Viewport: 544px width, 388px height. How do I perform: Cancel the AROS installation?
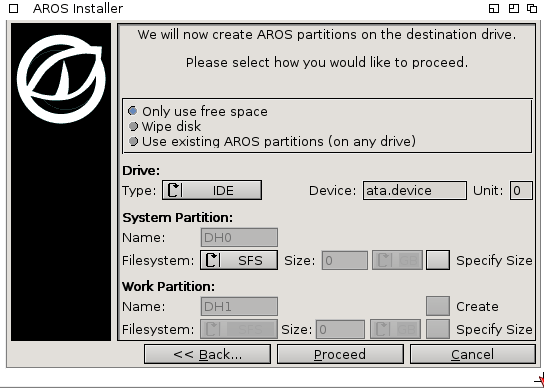coord(473,354)
